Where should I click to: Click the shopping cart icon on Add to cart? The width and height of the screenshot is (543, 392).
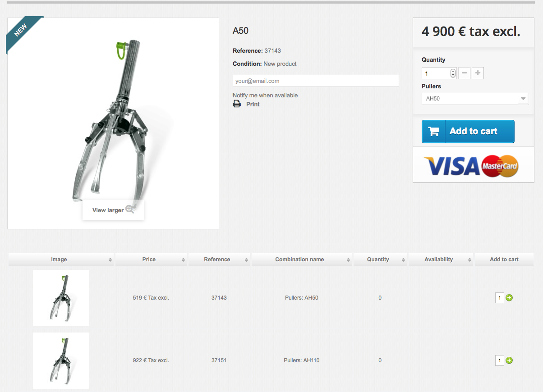click(433, 132)
